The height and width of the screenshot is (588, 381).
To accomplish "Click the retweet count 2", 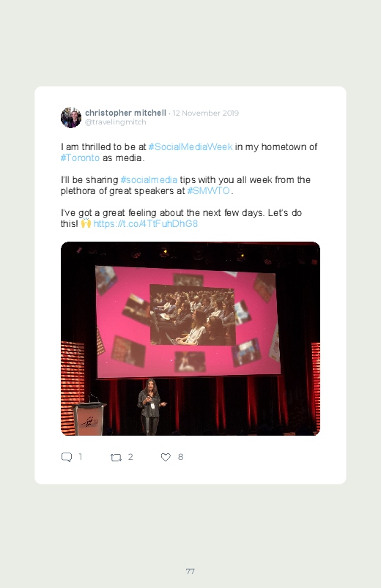I will tap(130, 457).
